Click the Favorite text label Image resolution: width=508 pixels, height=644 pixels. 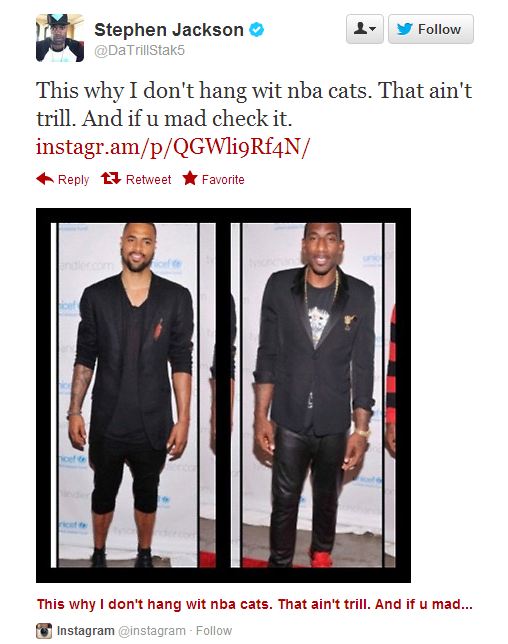(223, 179)
